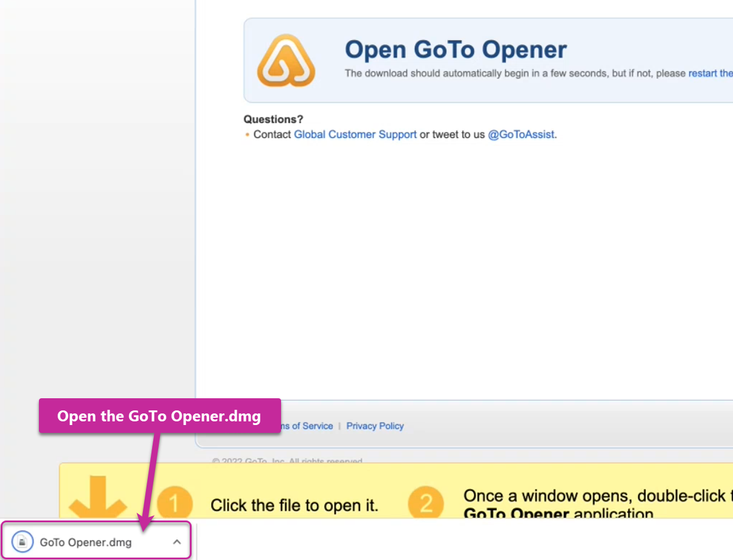Click the Open the GoTo Opener.dmg callout
Image resolution: width=733 pixels, height=560 pixels.
[x=159, y=416]
